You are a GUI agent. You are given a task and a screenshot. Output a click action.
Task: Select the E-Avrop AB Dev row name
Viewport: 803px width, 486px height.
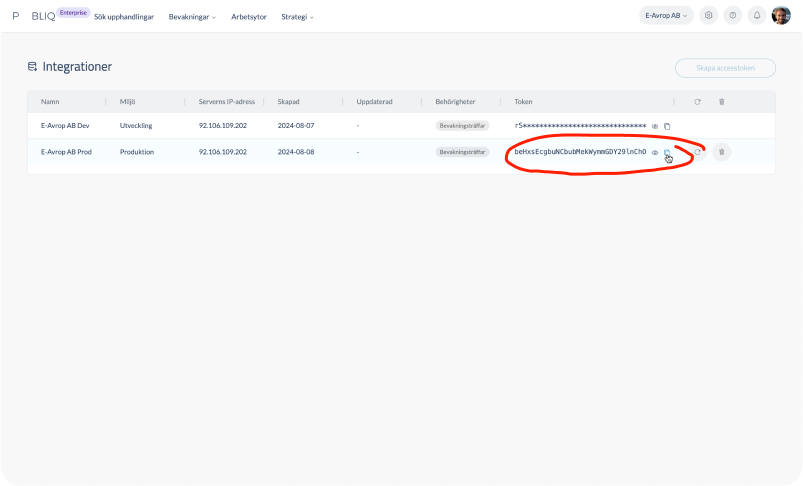pos(65,126)
